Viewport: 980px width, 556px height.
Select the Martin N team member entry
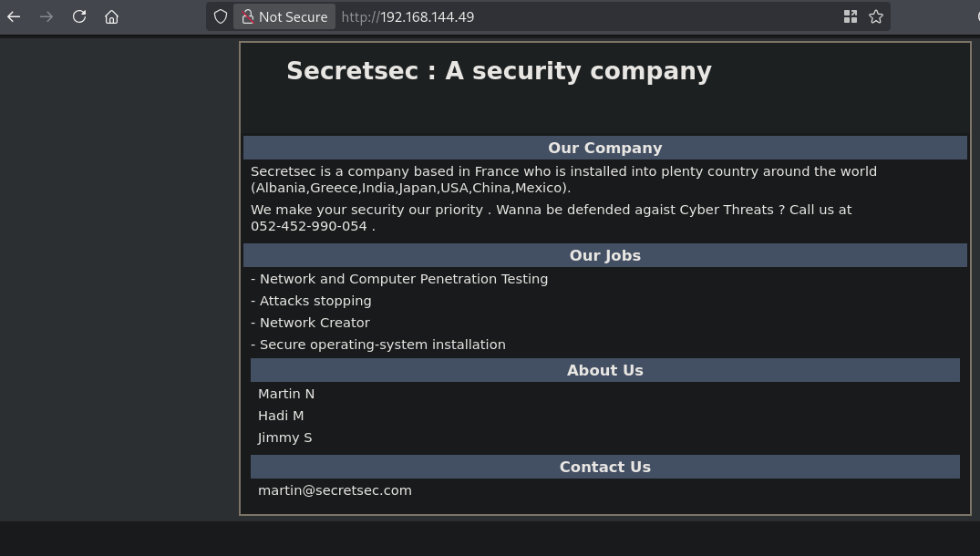pos(286,394)
